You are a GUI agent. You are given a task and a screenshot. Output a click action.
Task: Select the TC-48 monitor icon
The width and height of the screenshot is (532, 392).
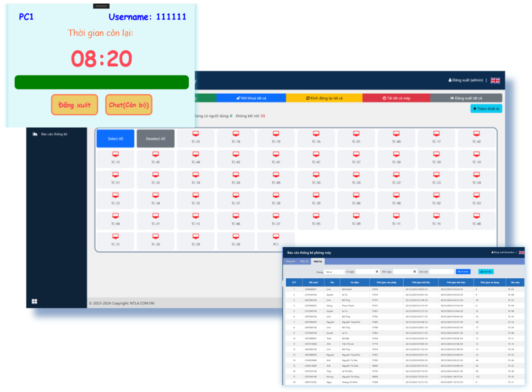(476, 216)
